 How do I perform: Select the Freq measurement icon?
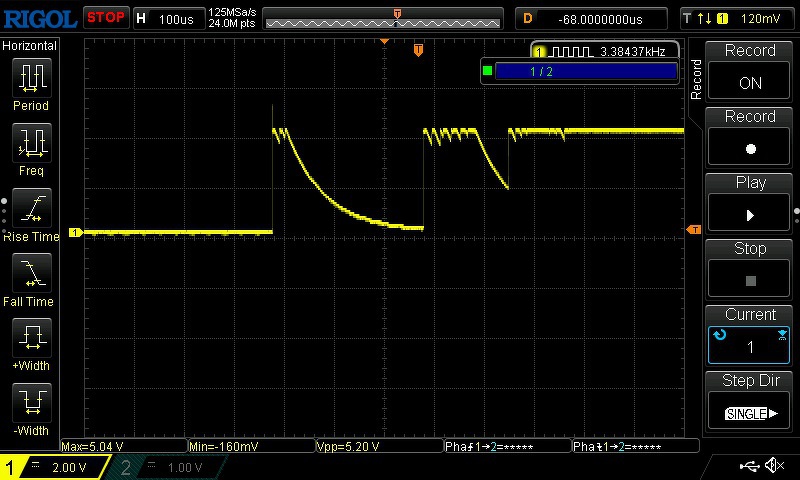(x=31, y=142)
